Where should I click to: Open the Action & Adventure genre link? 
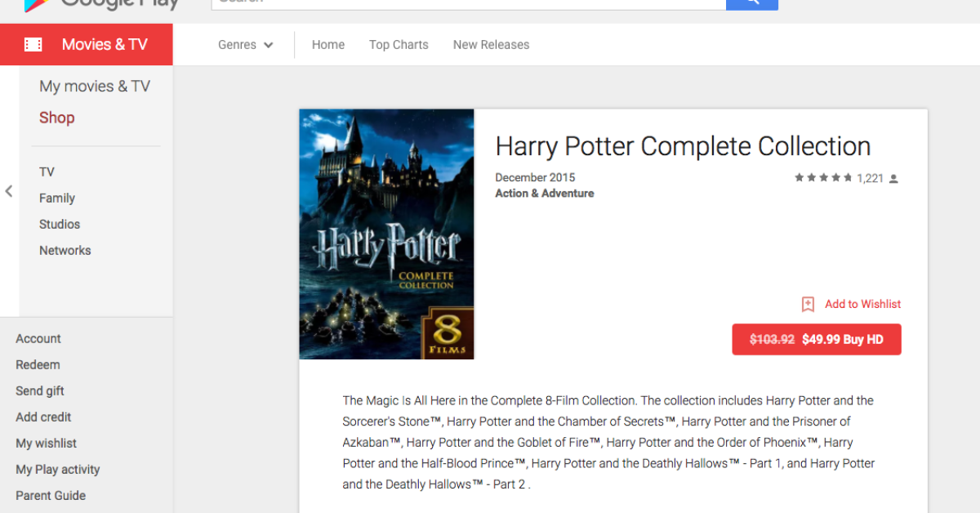coord(545,194)
